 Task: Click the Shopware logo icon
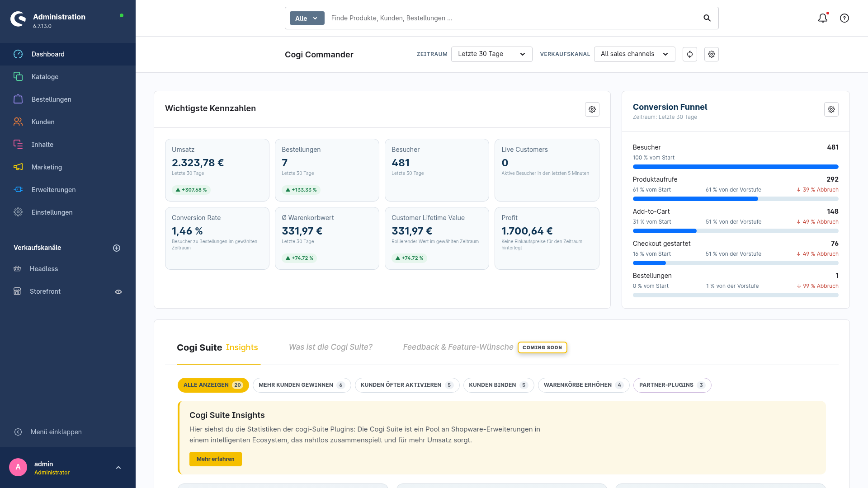coord(18,19)
